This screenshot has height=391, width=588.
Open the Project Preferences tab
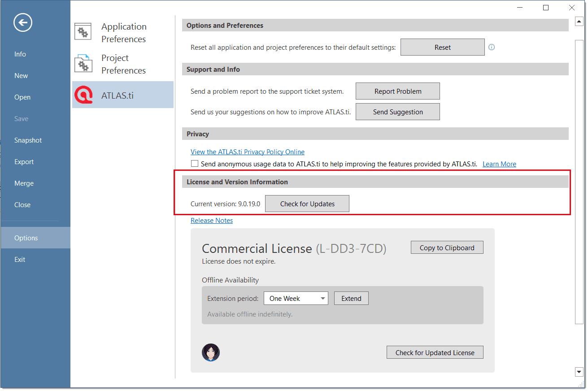pyautogui.click(x=123, y=64)
